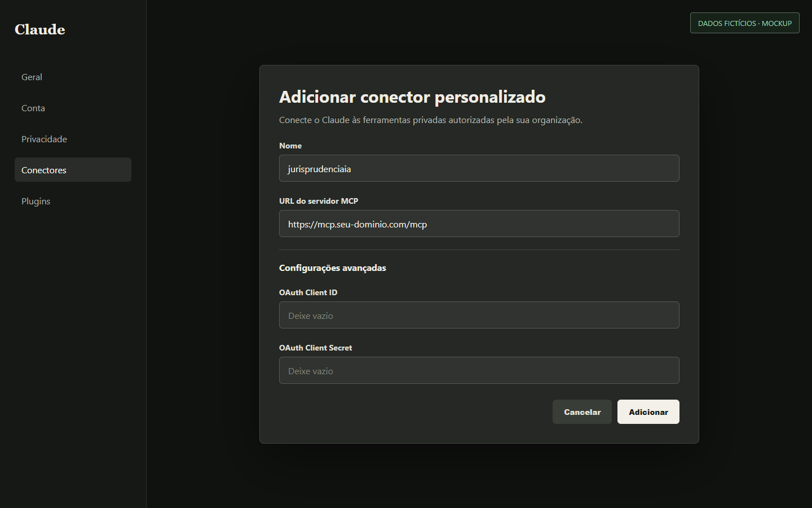Cancel the custom connector dialog
This screenshot has height=508, width=812.
pyautogui.click(x=582, y=412)
